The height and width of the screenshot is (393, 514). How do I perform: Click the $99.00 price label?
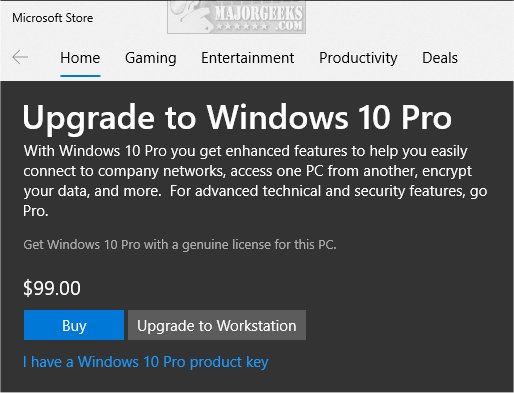tap(52, 288)
